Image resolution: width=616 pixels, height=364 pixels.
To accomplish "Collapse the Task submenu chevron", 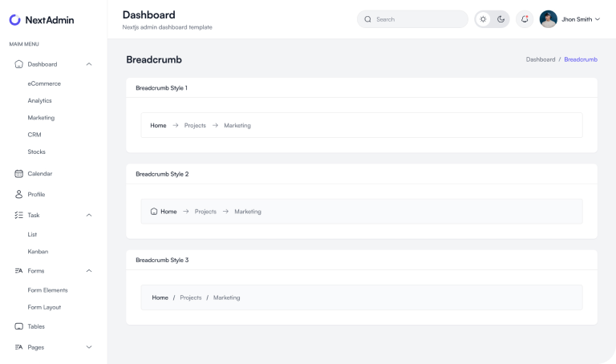I will [x=89, y=215].
